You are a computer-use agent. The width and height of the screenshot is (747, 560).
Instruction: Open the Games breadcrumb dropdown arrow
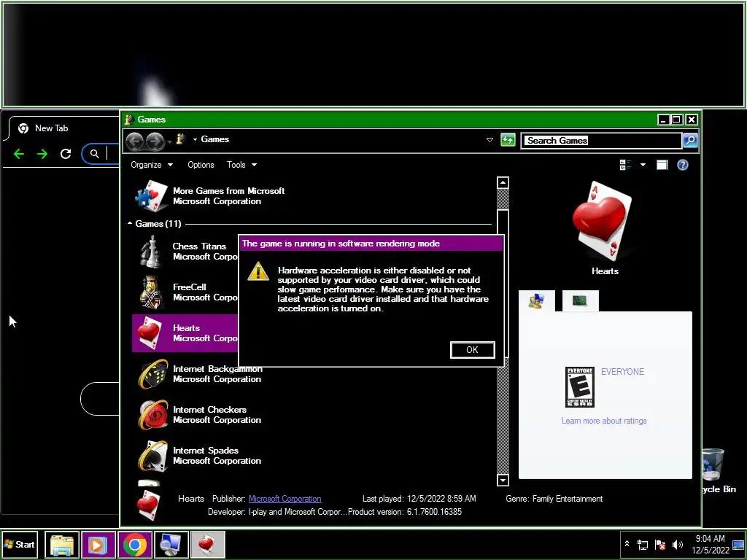tap(195, 139)
